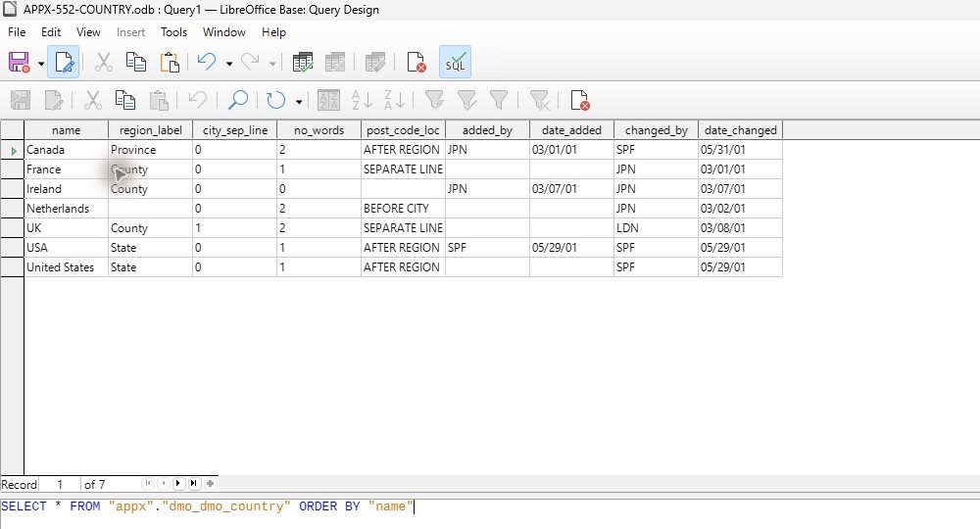The image size is (980, 529).
Task: Expand the Undo history dropdown arrow
Action: (228, 63)
